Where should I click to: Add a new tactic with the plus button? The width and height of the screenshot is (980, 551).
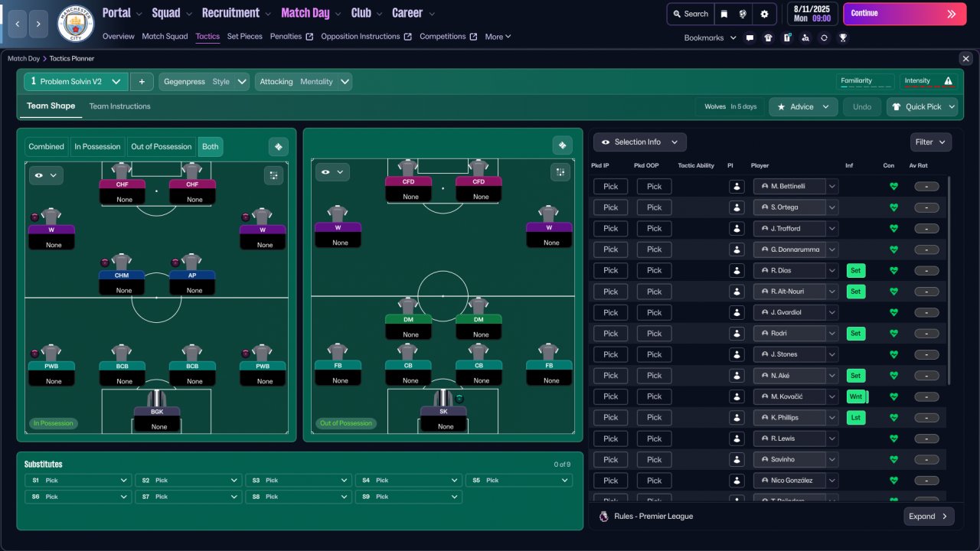click(142, 82)
